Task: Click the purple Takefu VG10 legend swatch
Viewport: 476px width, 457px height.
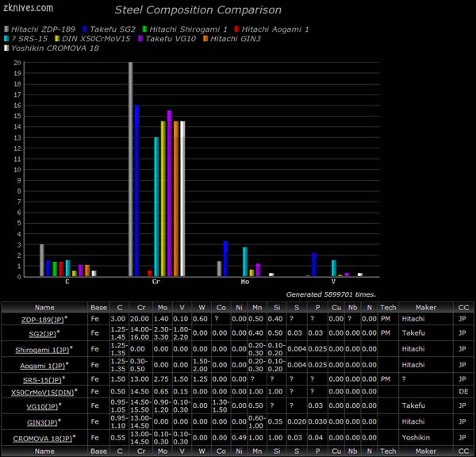Action: coord(140,38)
